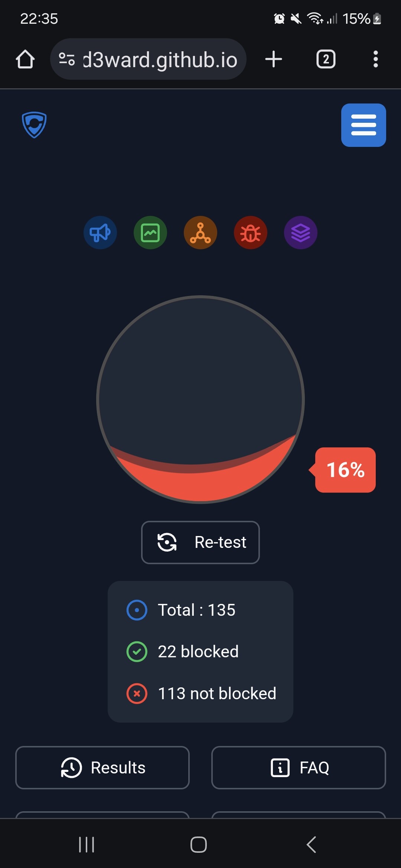Show open tabs switcher showing 2

tap(326, 59)
